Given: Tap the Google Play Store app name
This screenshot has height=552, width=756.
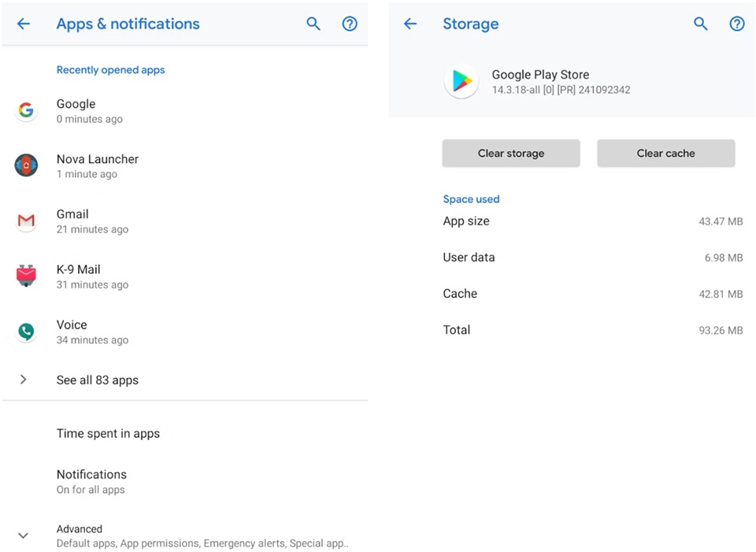Looking at the screenshot, I should pos(540,75).
